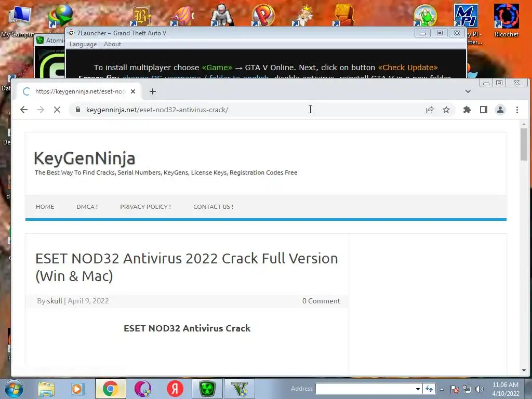The width and height of the screenshot is (532, 399).
Task: Open Windows Explorer from the taskbar
Action: [46, 389]
